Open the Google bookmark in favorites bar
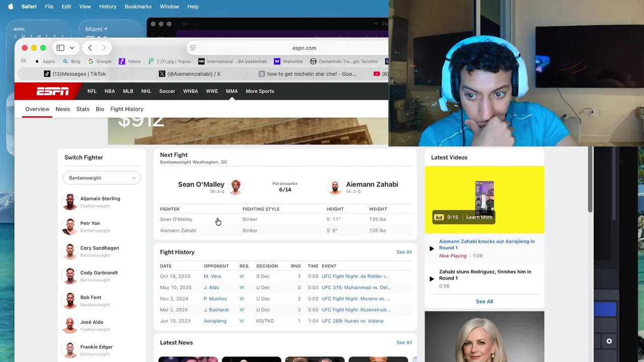 pyautogui.click(x=100, y=61)
